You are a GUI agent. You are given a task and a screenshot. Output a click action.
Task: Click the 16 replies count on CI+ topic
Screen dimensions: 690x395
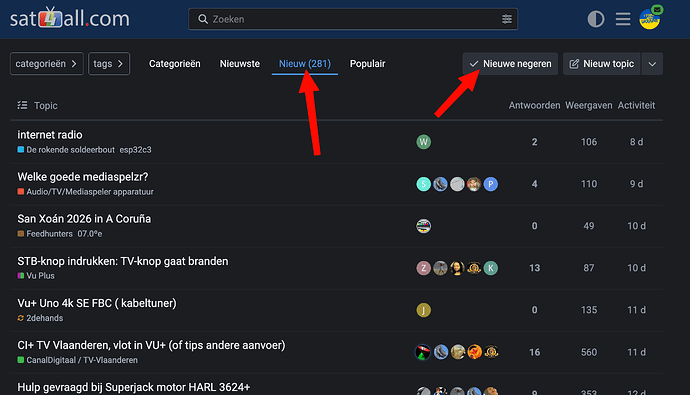534,352
